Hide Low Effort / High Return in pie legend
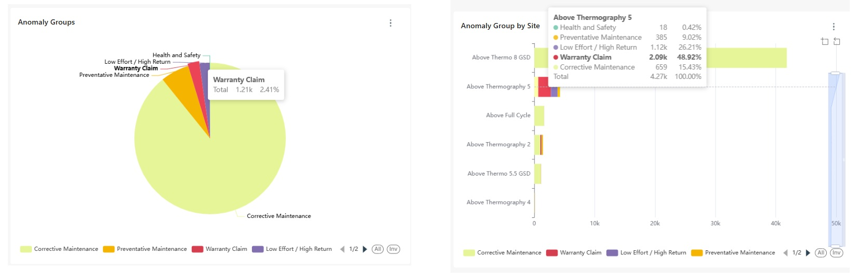Viewport: 868px width, 278px height. 292,249
